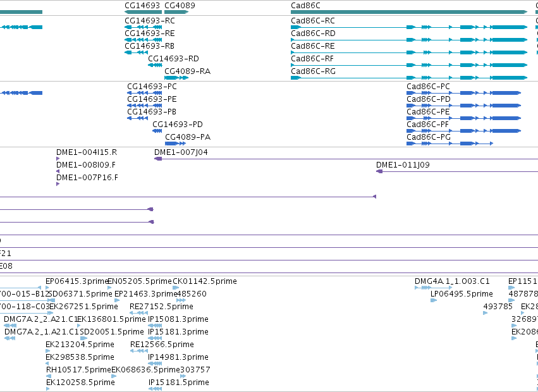The image size is (538, 392).
Task: Select protein Cad86C-PF label
Action: click(427, 125)
